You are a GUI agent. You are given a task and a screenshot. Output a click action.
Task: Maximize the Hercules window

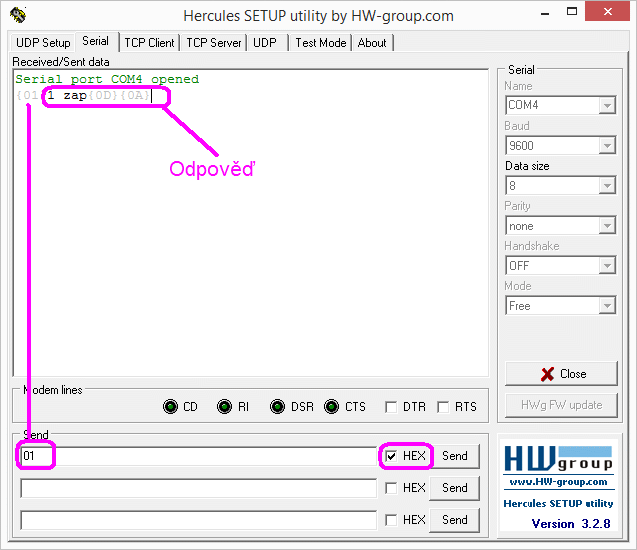572,11
